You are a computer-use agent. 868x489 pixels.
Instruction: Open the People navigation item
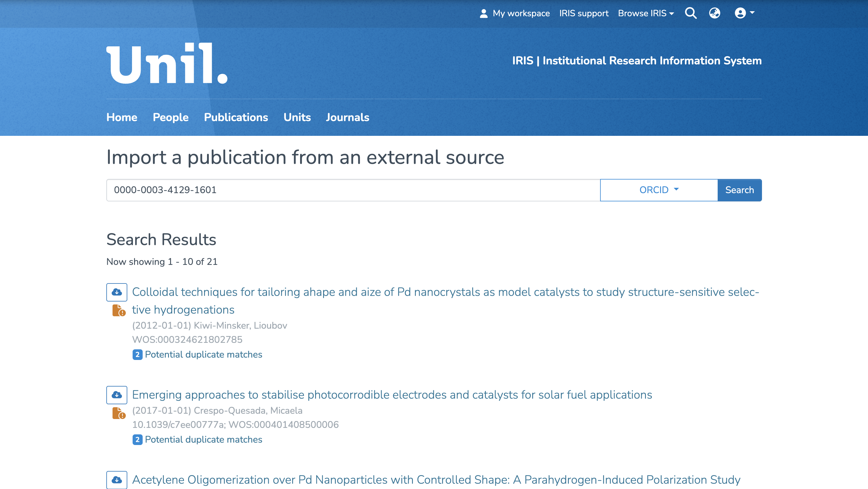click(x=170, y=117)
